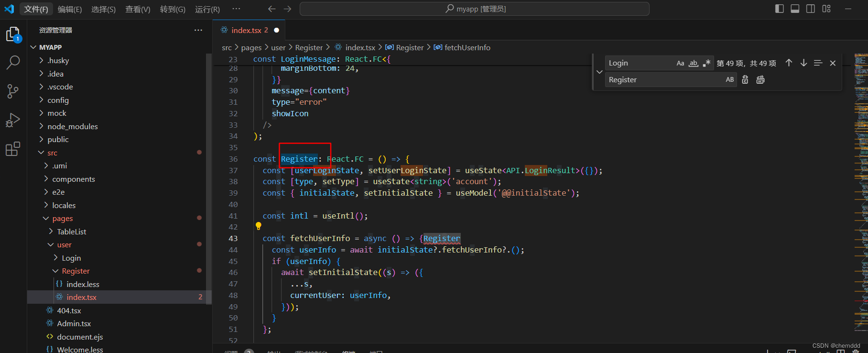This screenshot has height=353, width=868.
Task: Toggle match case in find box
Action: (680, 63)
